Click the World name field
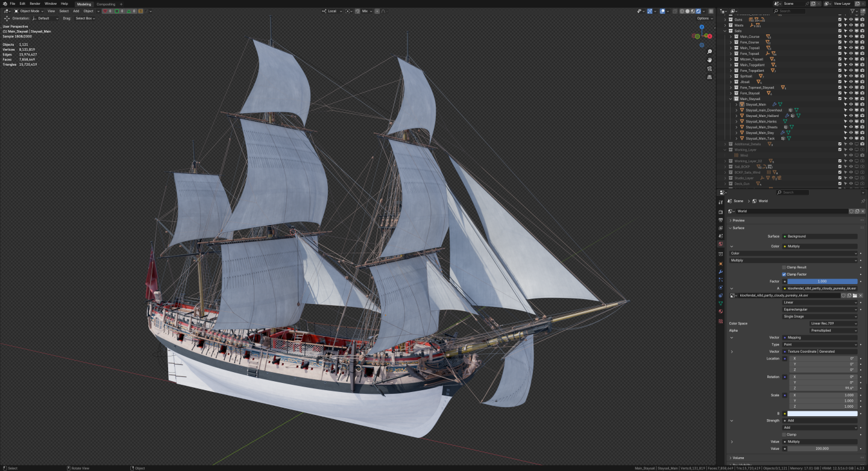 pyautogui.click(x=792, y=211)
